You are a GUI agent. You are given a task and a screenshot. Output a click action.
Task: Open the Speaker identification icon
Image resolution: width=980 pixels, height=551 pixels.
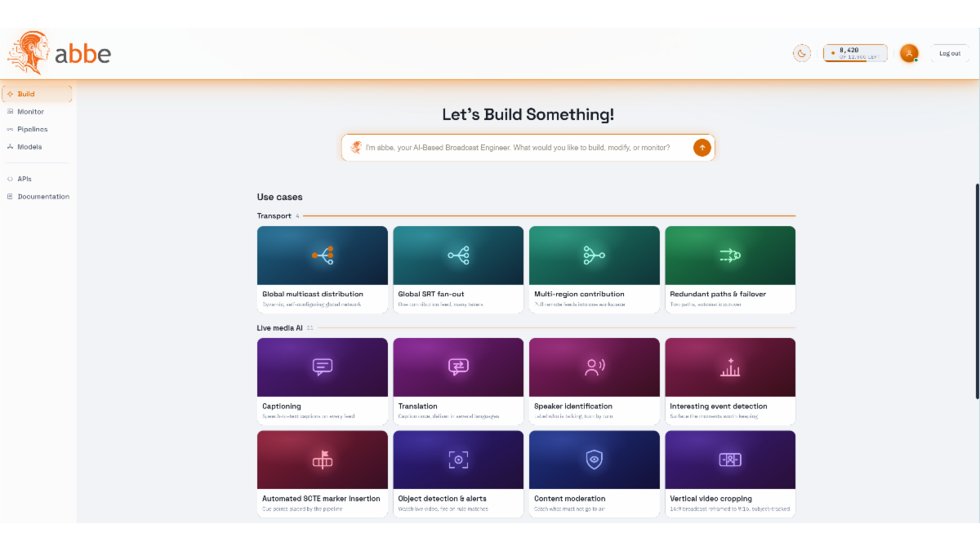pos(594,367)
